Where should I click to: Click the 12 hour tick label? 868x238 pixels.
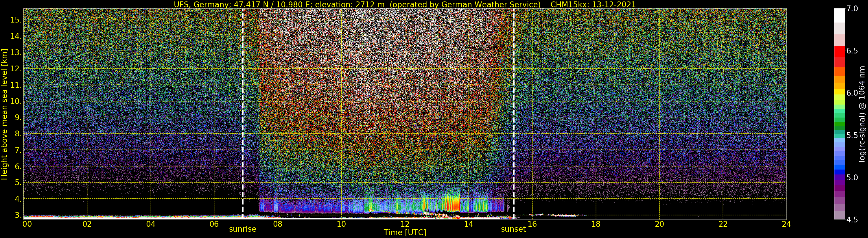pos(405,224)
